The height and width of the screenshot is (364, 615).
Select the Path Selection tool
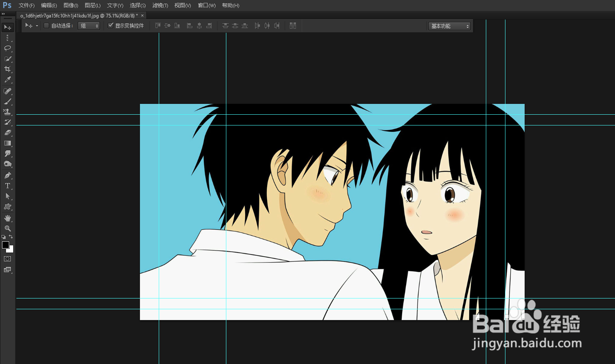8,196
